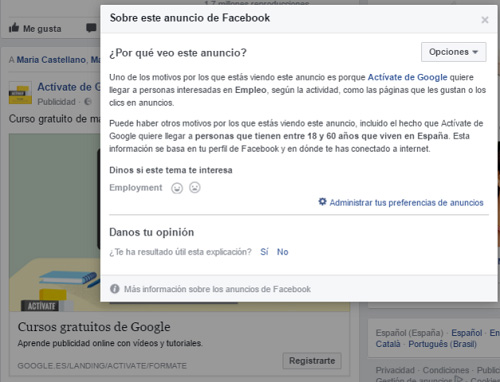The image size is (500, 382).
Task: Open the Privacidad footer link
Action: tap(395, 370)
